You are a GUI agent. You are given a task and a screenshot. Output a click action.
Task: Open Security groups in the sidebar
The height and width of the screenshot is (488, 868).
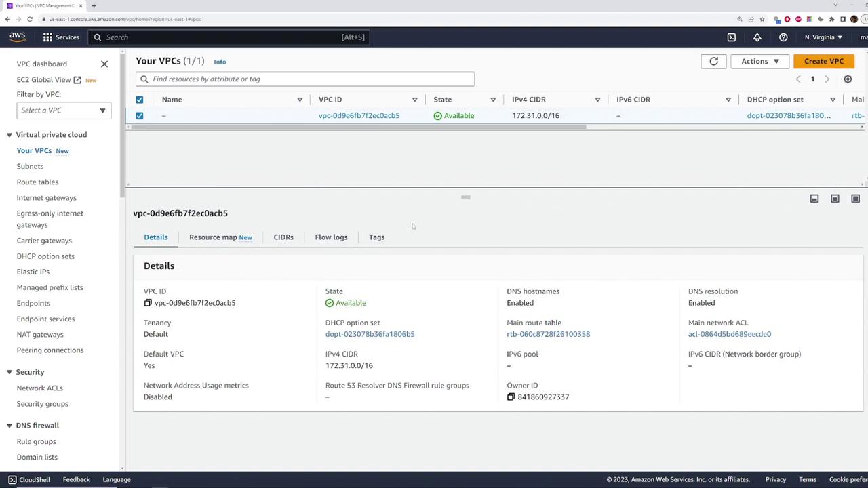(42, 404)
